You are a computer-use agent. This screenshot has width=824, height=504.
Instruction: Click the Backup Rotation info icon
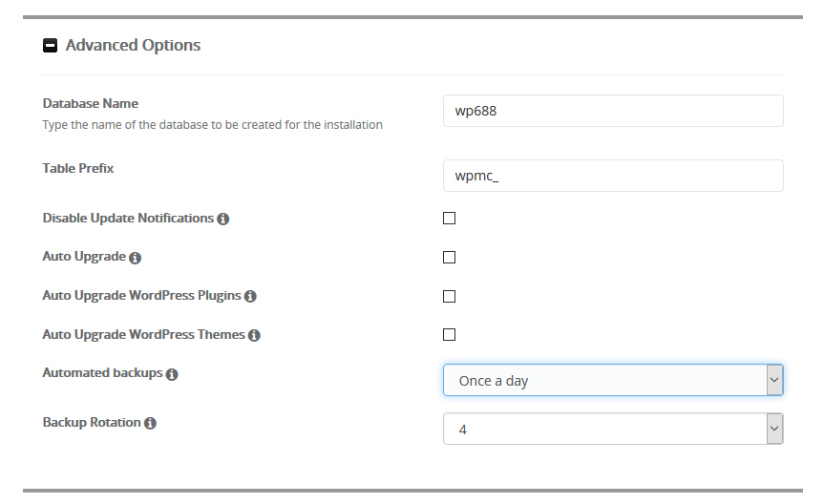(x=150, y=423)
